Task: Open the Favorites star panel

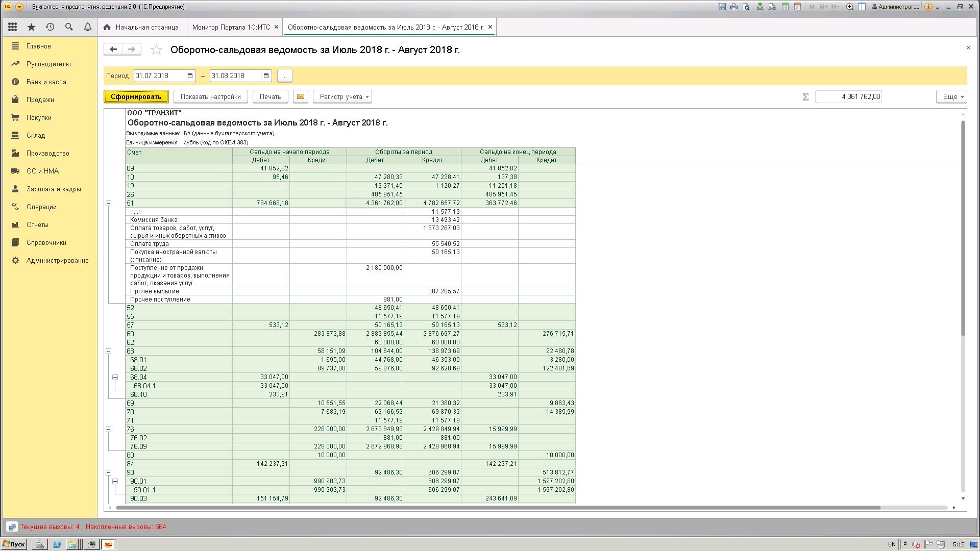Action: click(32, 27)
